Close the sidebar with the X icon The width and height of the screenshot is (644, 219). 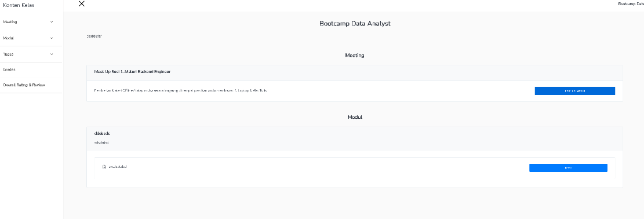click(x=82, y=3)
